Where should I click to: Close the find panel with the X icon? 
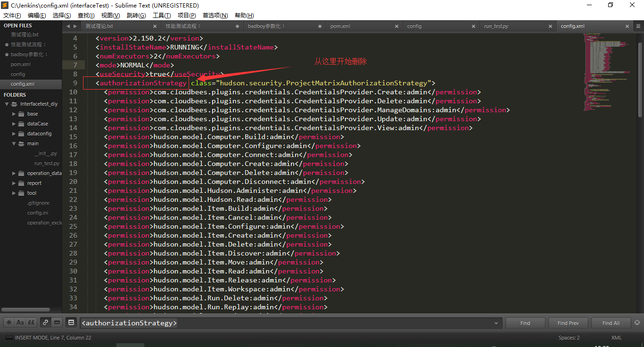coord(637,322)
